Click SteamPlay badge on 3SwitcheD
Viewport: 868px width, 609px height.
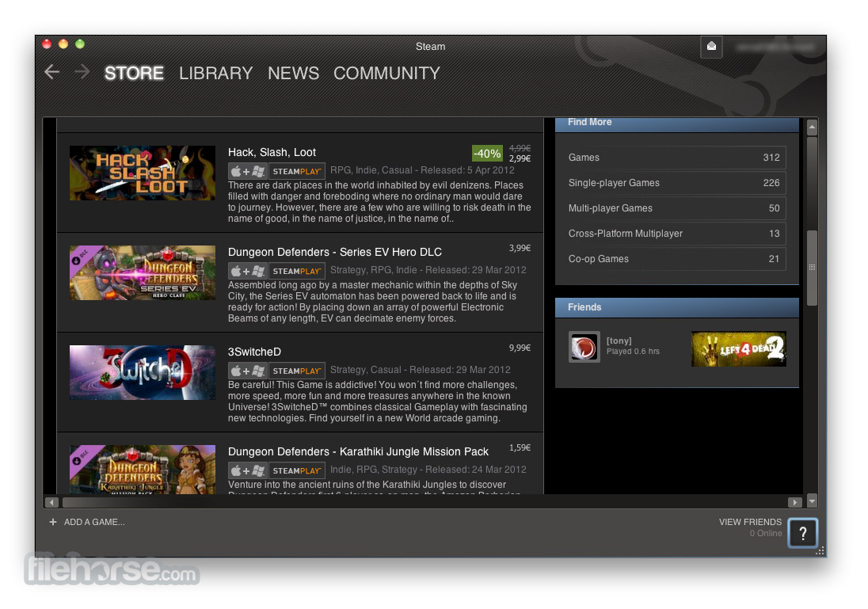click(x=297, y=371)
